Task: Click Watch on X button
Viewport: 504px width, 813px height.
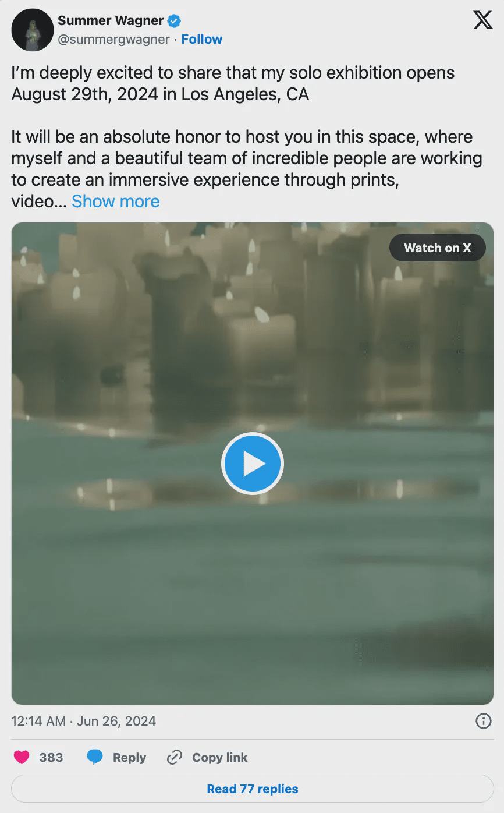Action: point(437,248)
